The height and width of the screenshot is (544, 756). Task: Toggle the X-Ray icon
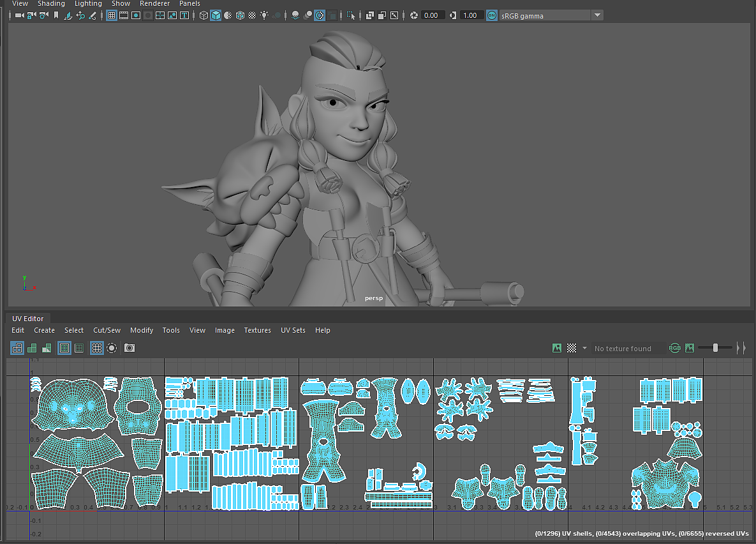coord(370,15)
